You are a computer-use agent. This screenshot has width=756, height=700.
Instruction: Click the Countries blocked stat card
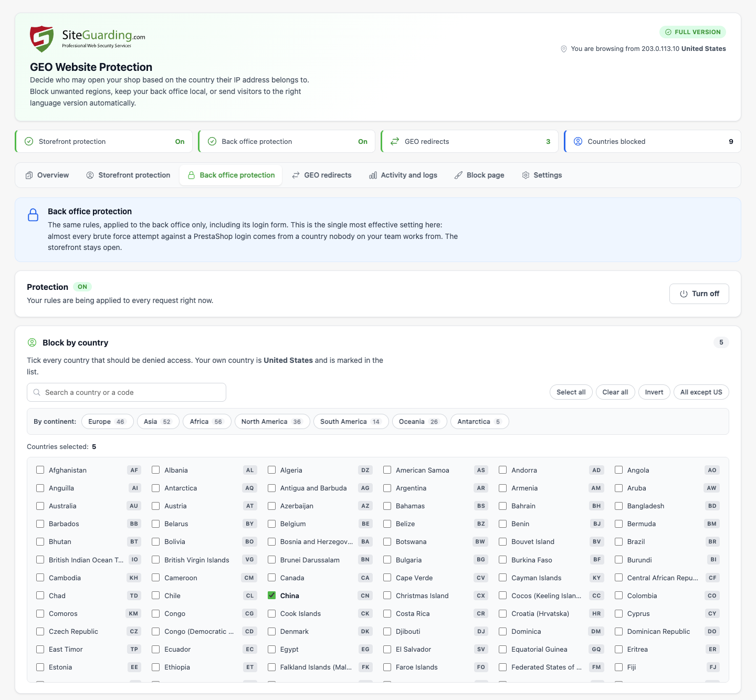[x=653, y=141]
